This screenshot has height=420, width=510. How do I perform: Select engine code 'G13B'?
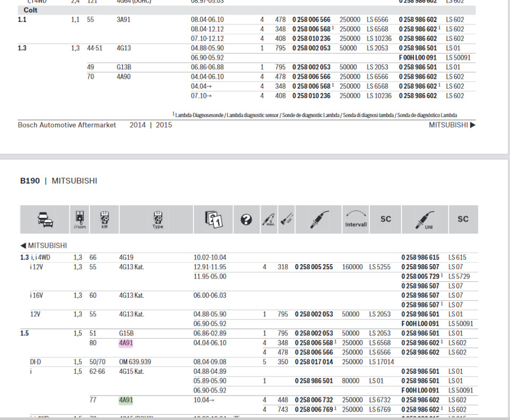coord(124,67)
